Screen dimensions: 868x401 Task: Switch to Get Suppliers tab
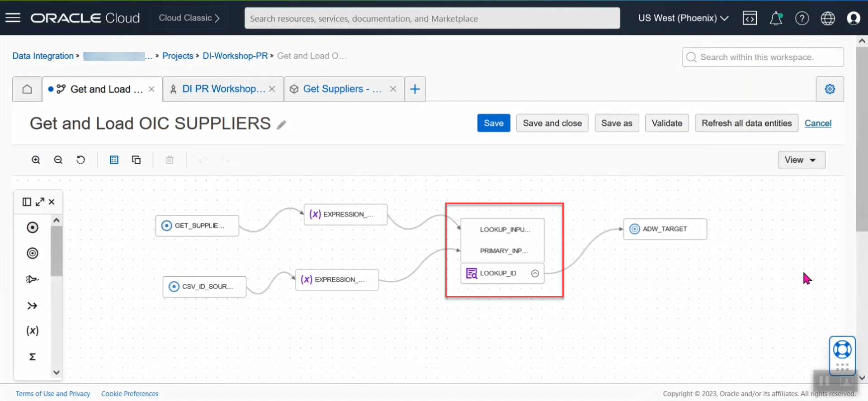[342, 89]
